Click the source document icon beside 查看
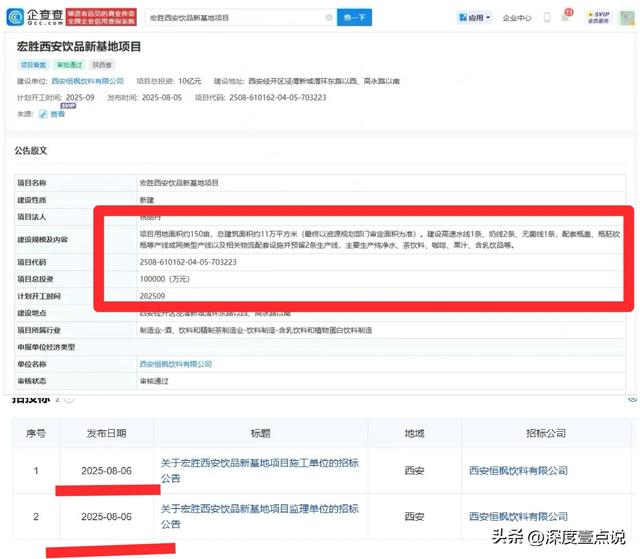Viewport: 640px width, 559px height. pos(43,114)
